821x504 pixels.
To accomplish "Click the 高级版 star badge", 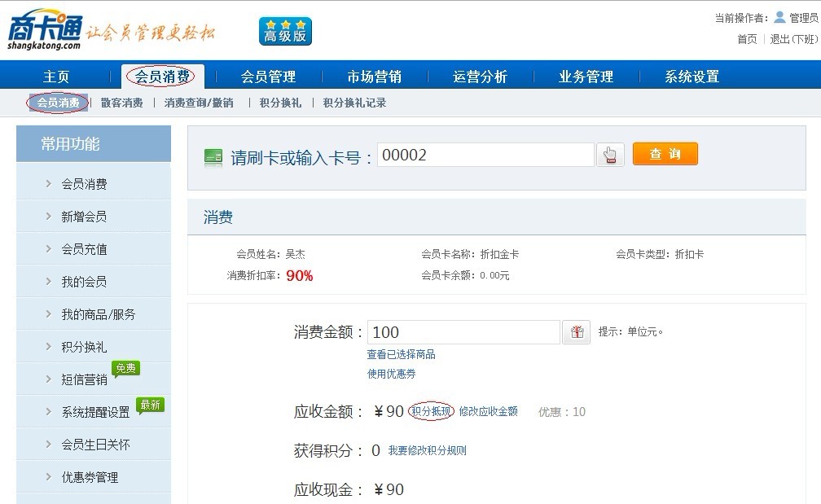I will coord(285,32).
